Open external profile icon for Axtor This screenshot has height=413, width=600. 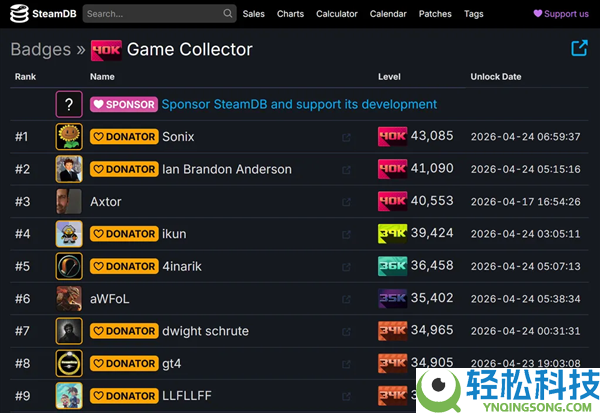point(346,202)
